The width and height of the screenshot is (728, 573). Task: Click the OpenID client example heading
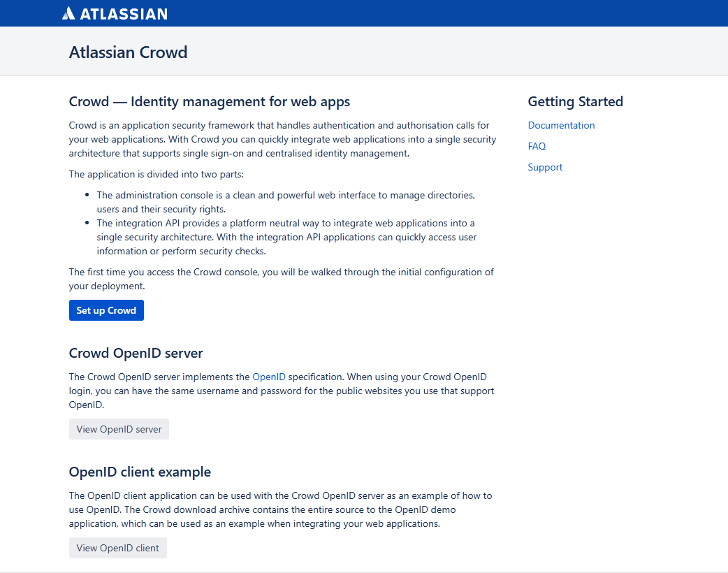point(140,472)
